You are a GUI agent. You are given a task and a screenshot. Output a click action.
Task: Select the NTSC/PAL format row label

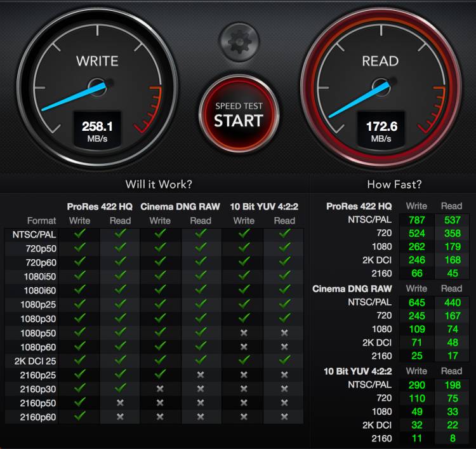click(x=34, y=234)
